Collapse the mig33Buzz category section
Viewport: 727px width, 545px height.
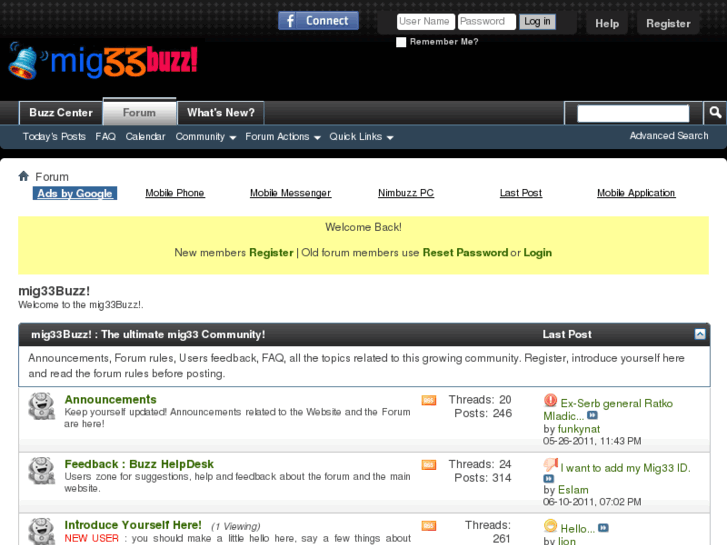tap(700, 334)
